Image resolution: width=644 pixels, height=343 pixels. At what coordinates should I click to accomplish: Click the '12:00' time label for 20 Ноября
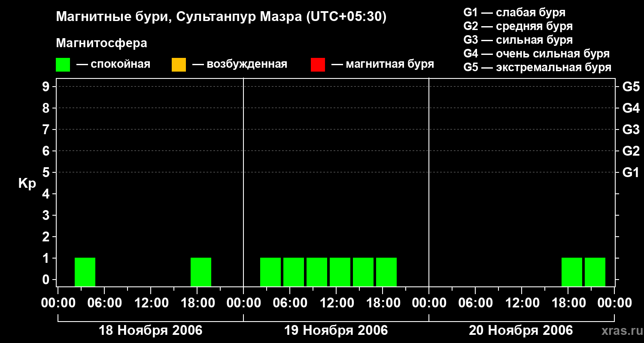click(522, 303)
